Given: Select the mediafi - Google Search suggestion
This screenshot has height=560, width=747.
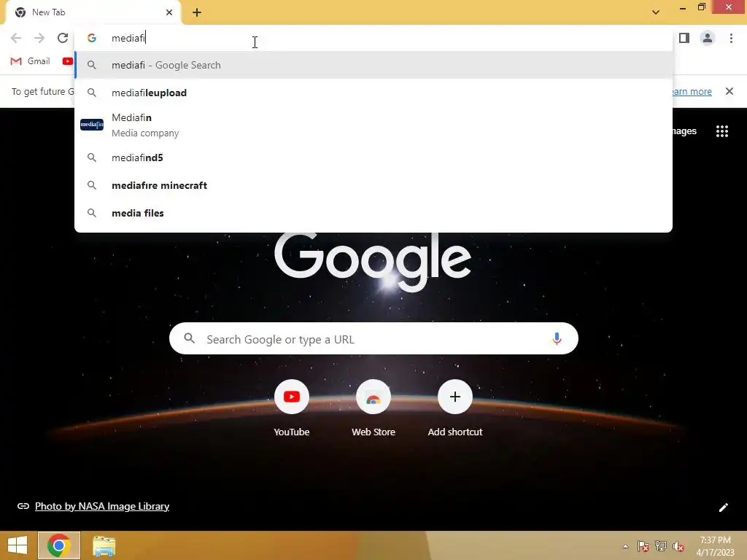Looking at the screenshot, I should (x=373, y=65).
